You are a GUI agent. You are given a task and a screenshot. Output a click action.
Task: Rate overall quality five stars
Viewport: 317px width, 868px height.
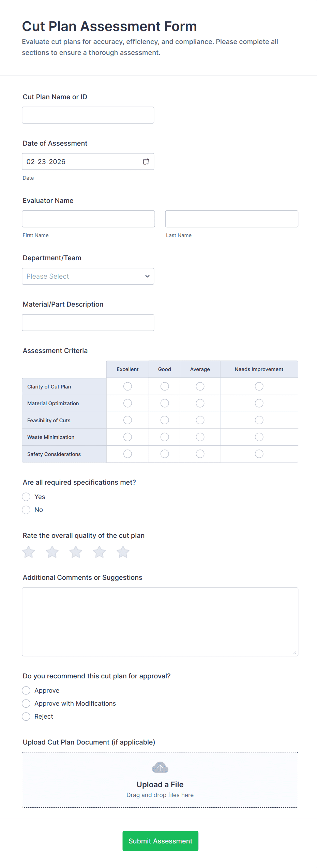[123, 552]
